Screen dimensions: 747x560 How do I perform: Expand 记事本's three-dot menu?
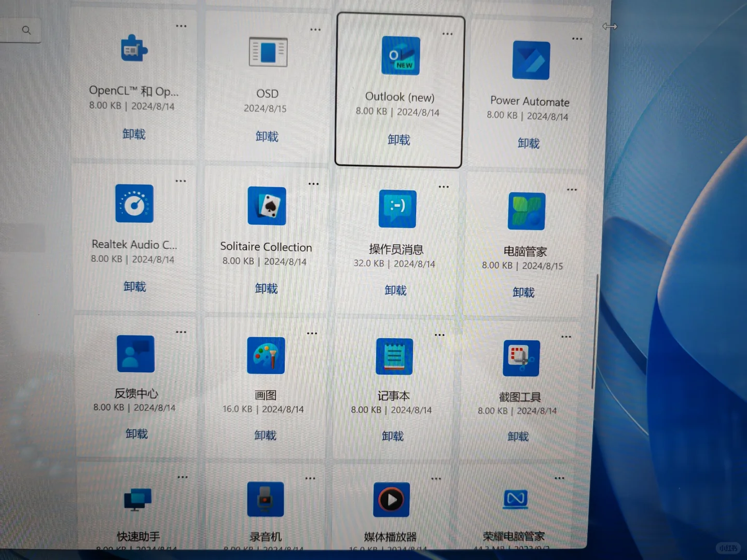440,335
